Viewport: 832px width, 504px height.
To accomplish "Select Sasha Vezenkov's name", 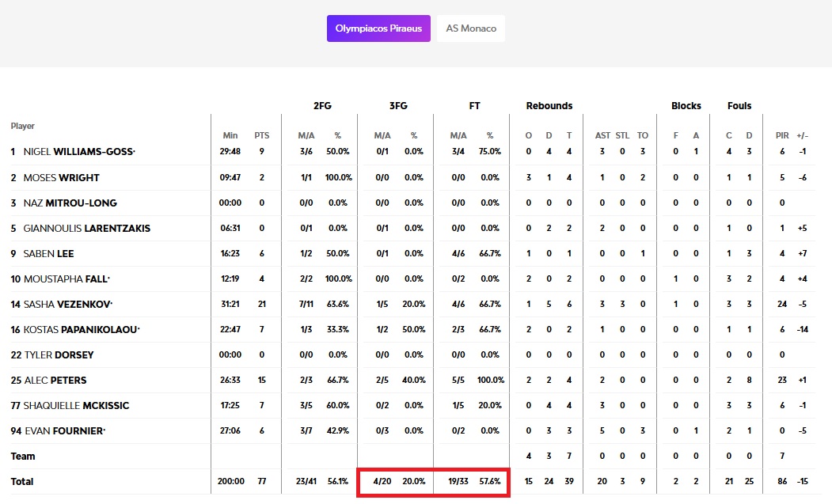I will 68,305.
